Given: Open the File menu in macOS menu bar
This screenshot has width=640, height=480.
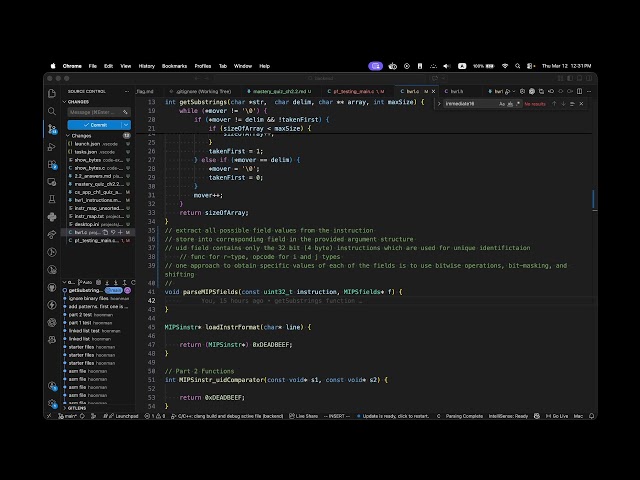Looking at the screenshot, I should pos(93,66).
